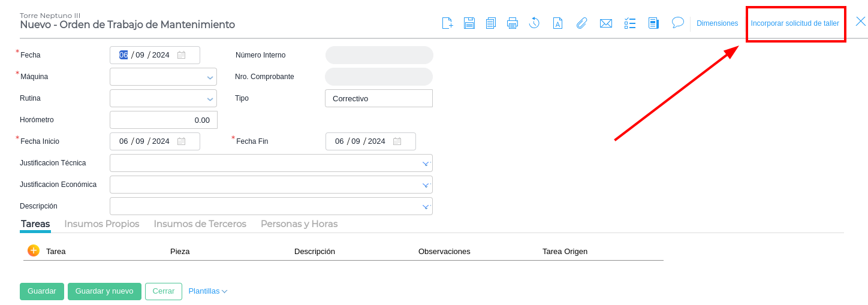Expand the Rutina dropdown

(x=210, y=99)
